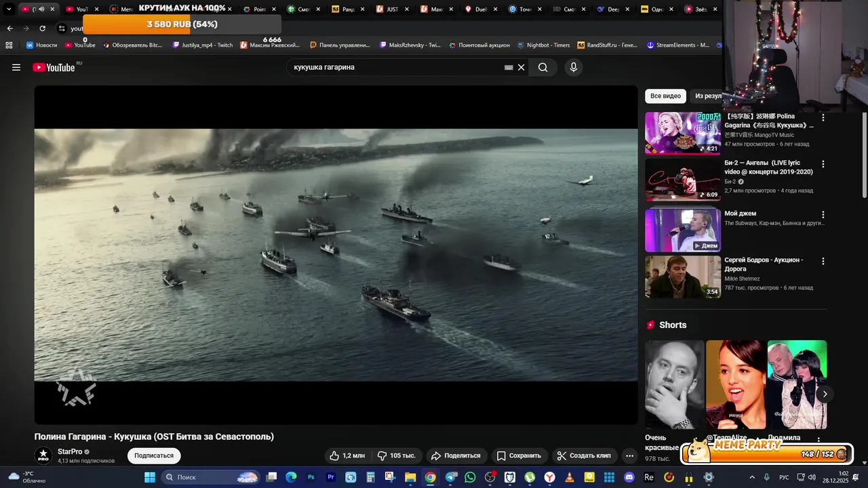Open the on-screen keyboard icon in search box
868x488 pixels.
pyautogui.click(x=509, y=67)
